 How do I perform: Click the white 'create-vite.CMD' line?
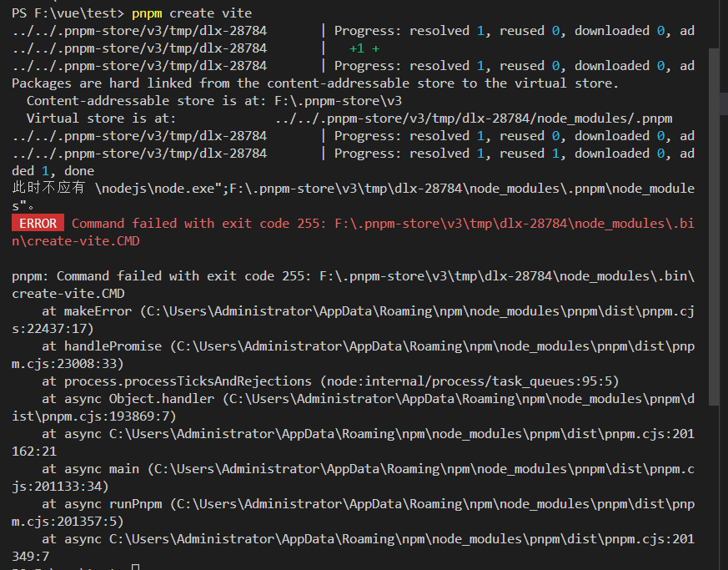point(68,294)
